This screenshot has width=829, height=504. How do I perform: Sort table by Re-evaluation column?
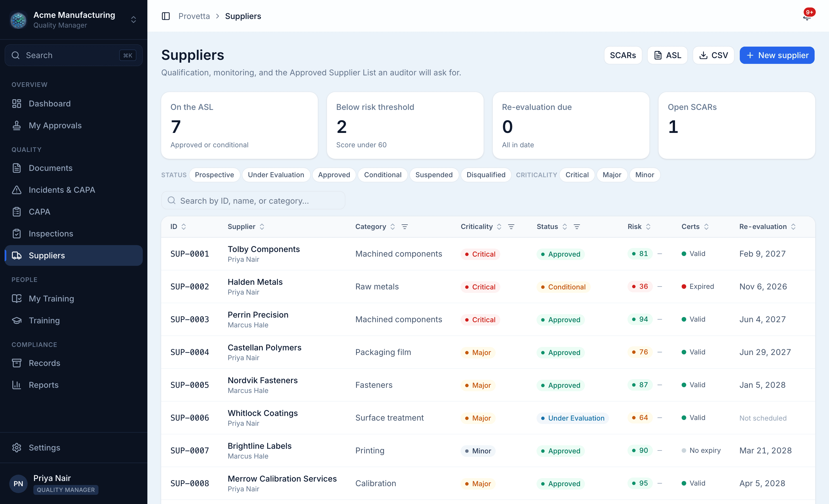[767, 227]
